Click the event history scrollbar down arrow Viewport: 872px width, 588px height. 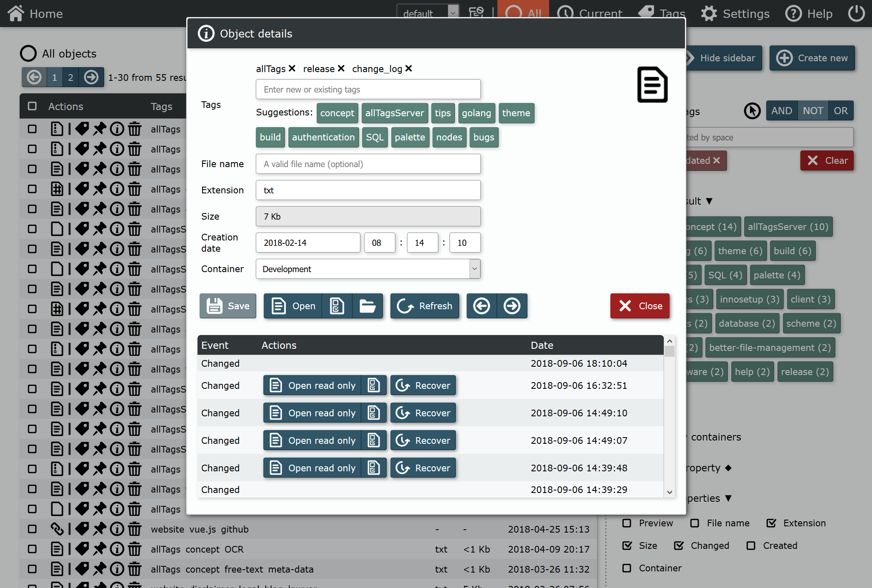pyautogui.click(x=670, y=492)
